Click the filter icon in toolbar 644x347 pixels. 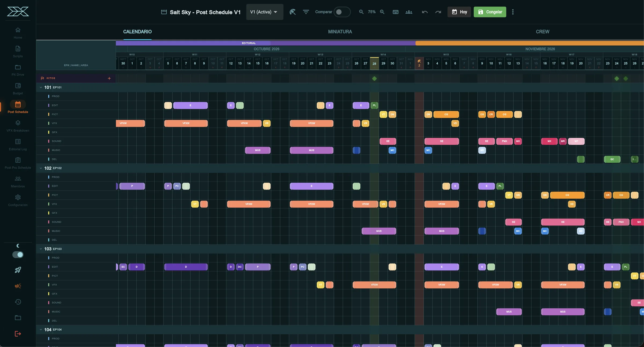306,12
